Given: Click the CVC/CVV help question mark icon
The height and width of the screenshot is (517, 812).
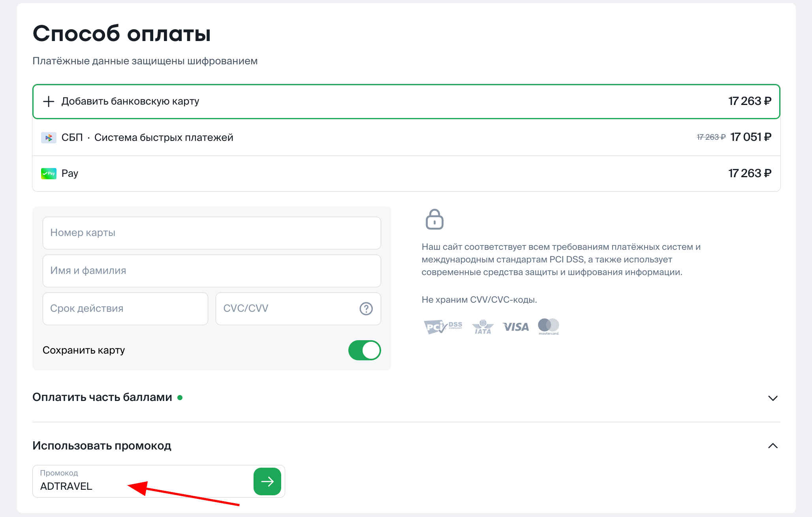Looking at the screenshot, I should coord(366,309).
